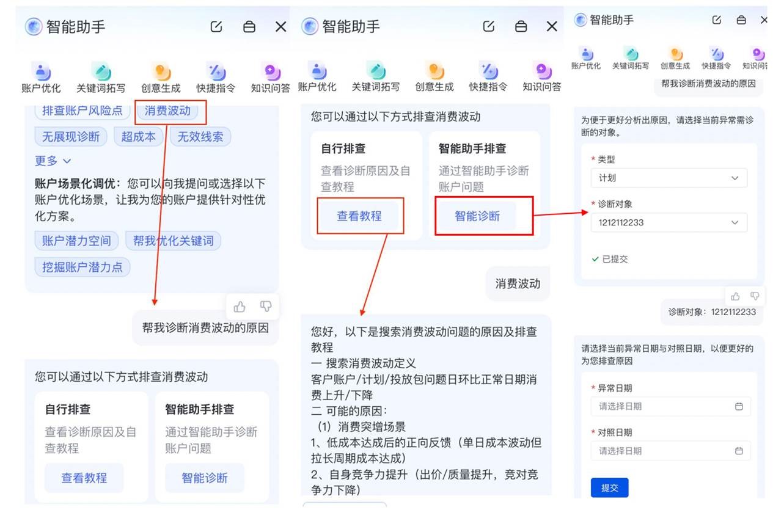The width and height of the screenshot is (784, 532).
Task: Click 查看教程 button in middle panel
Action: (359, 216)
